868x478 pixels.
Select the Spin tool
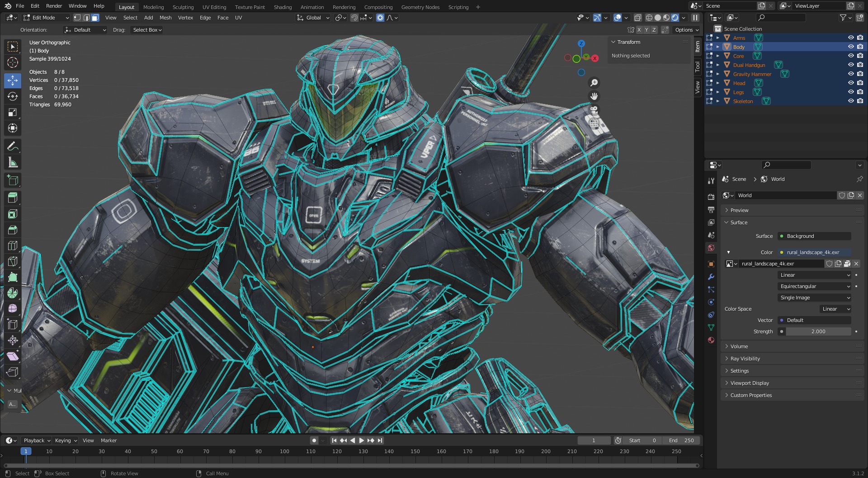13,293
